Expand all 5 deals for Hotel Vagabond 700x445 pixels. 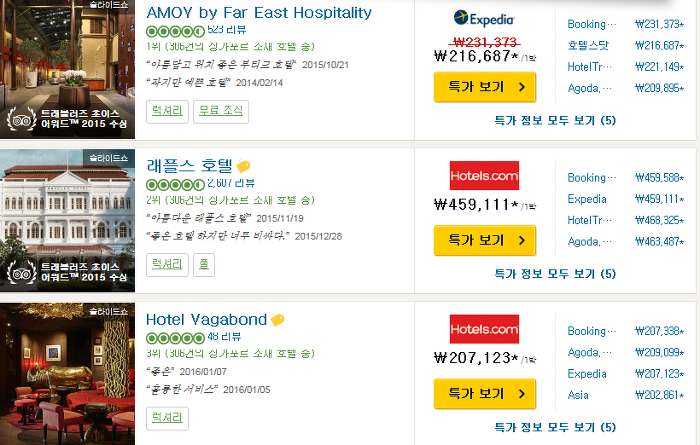555,427
